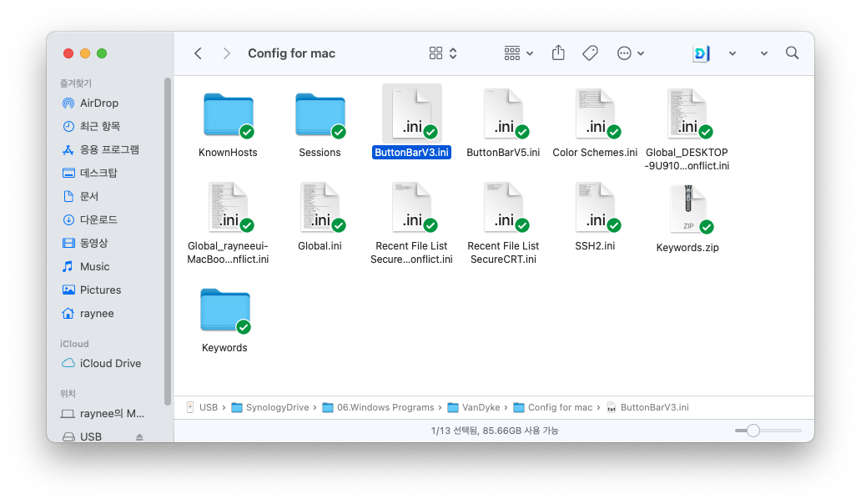Click the Synology Drive toolbar icon
Viewport: 861px width, 504px height.
click(x=701, y=53)
